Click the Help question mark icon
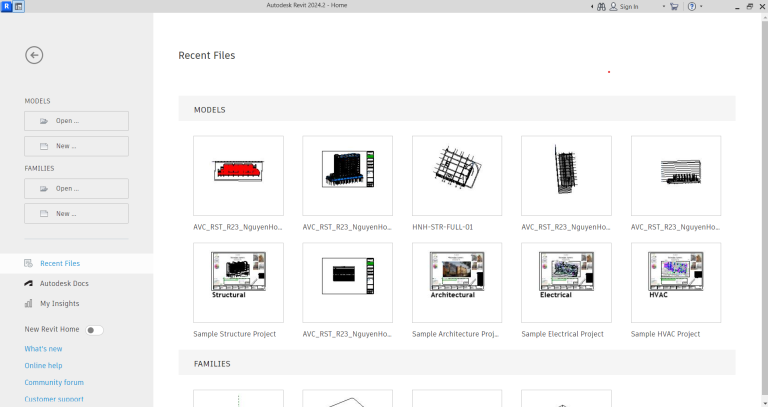Screen dimensions: 768x407 (x=692, y=6)
